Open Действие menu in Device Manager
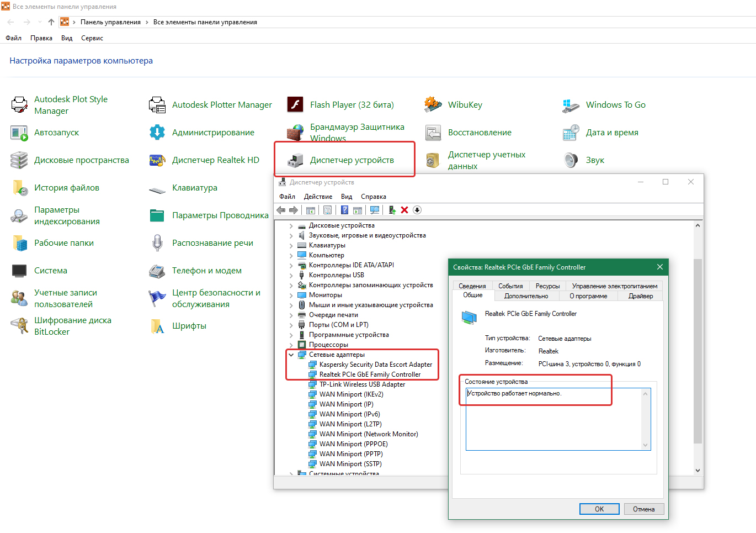 [x=318, y=197]
